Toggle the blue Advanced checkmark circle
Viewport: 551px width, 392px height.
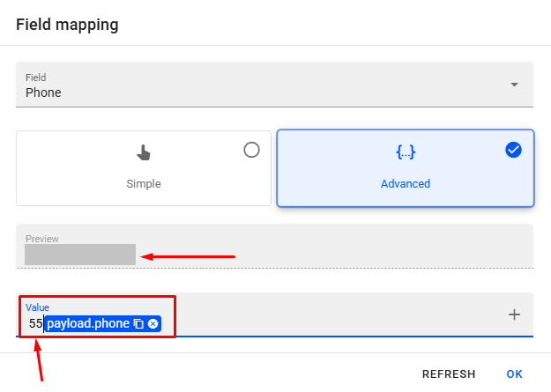(x=513, y=150)
